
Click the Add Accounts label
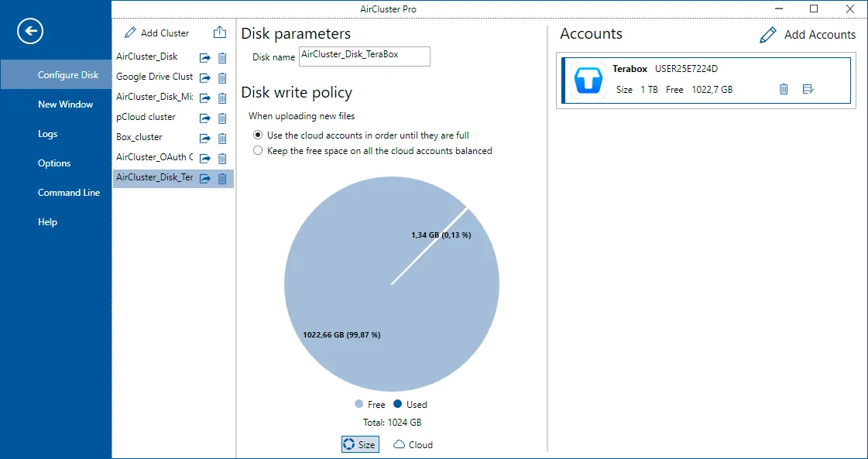click(820, 35)
